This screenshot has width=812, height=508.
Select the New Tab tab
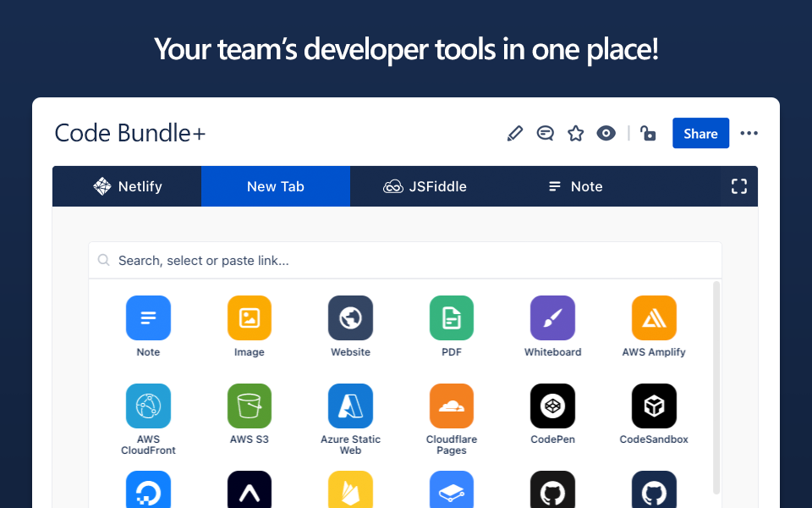point(276,186)
